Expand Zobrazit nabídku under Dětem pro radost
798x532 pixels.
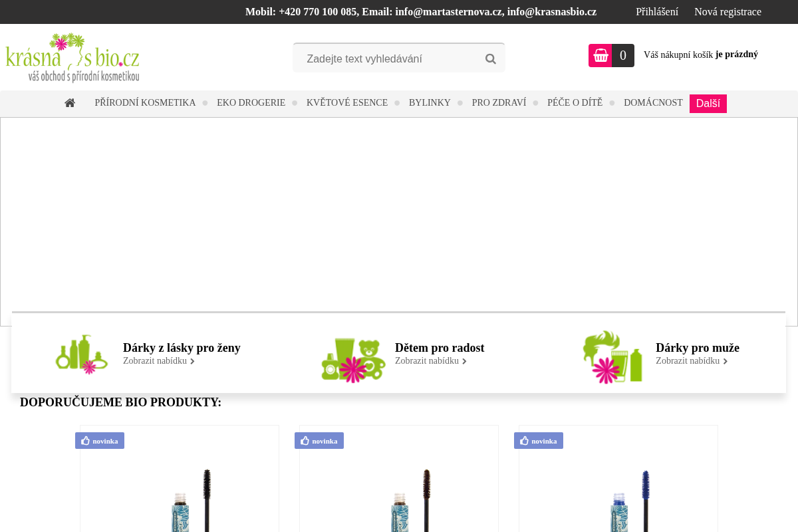(431, 361)
